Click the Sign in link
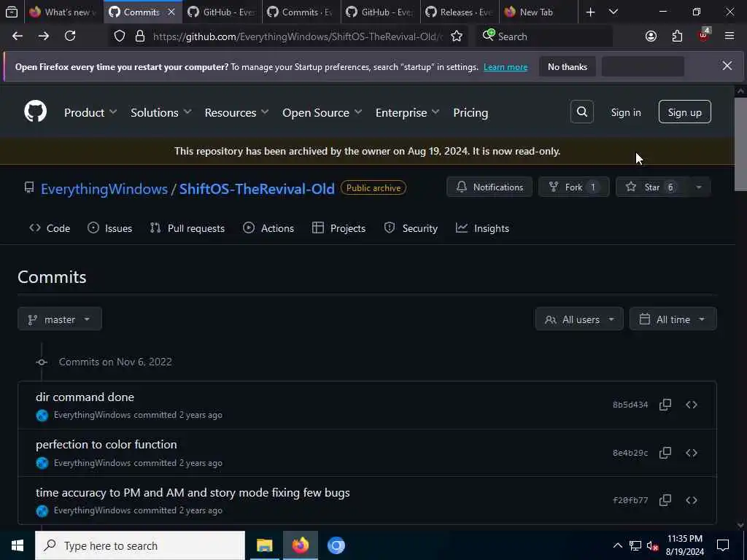This screenshot has height=560, width=747. (625, 112)
